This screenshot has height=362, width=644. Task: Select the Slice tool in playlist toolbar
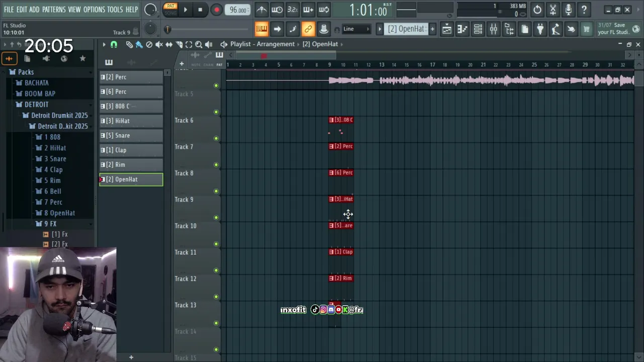179,44
